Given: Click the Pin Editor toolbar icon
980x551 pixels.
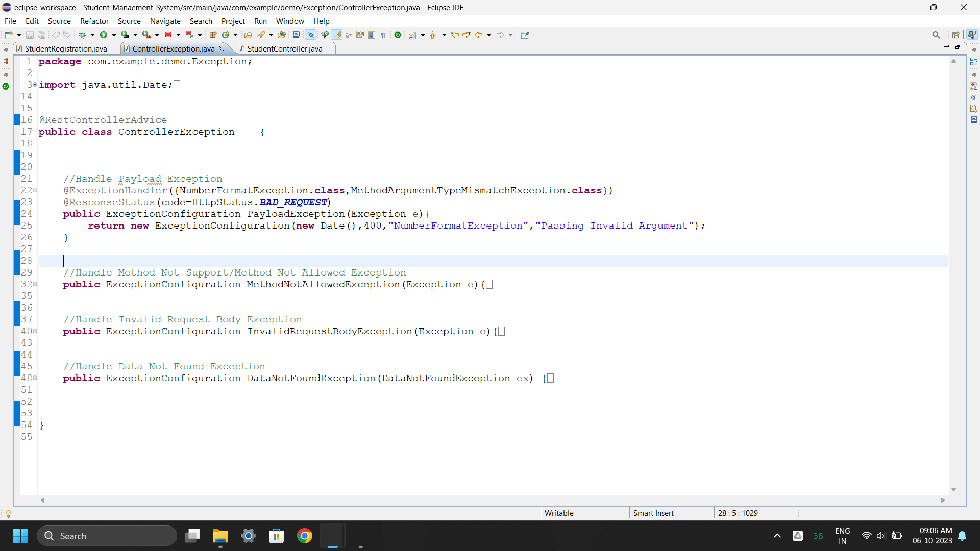Looking at the screenshot, I should click(x=525, y=35).
